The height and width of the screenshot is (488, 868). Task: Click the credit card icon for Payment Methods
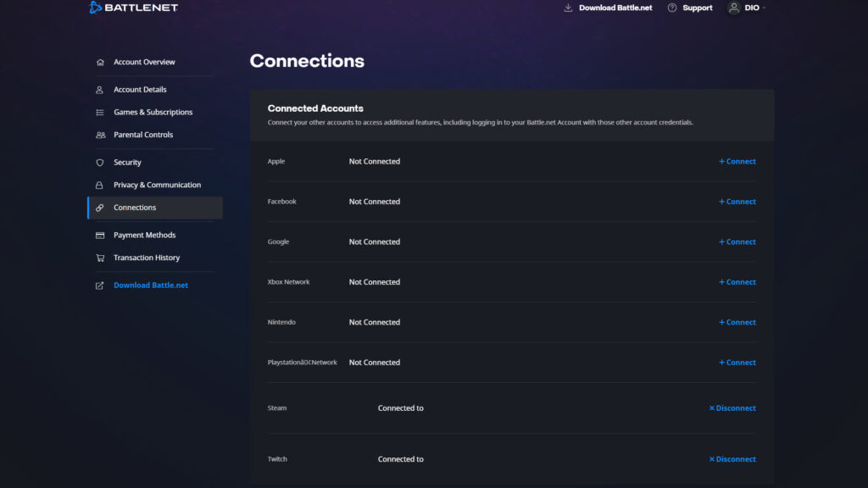click(x=99, y=235)
